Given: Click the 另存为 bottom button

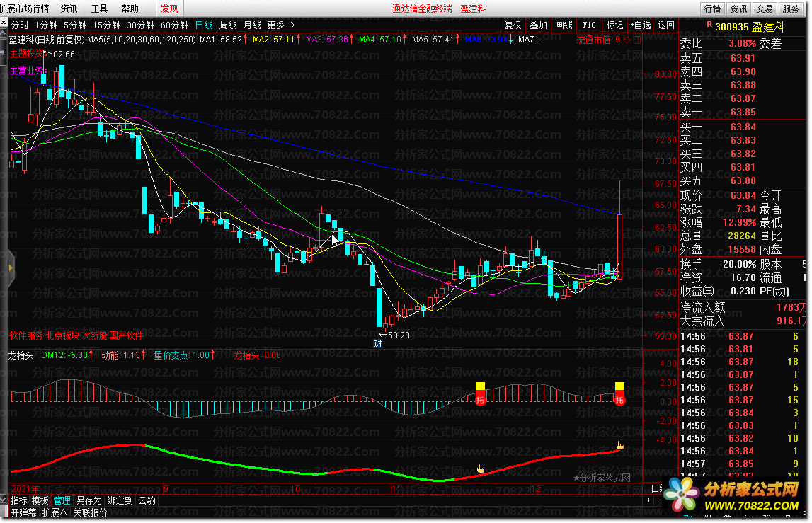Looking at the screenshot, I should tap(89, 500).
